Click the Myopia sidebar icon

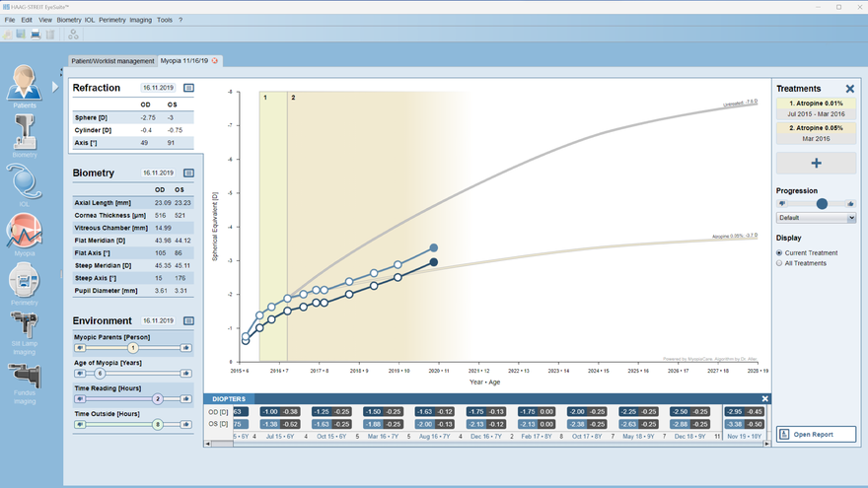pyautogui.click(x=25, y=234)
